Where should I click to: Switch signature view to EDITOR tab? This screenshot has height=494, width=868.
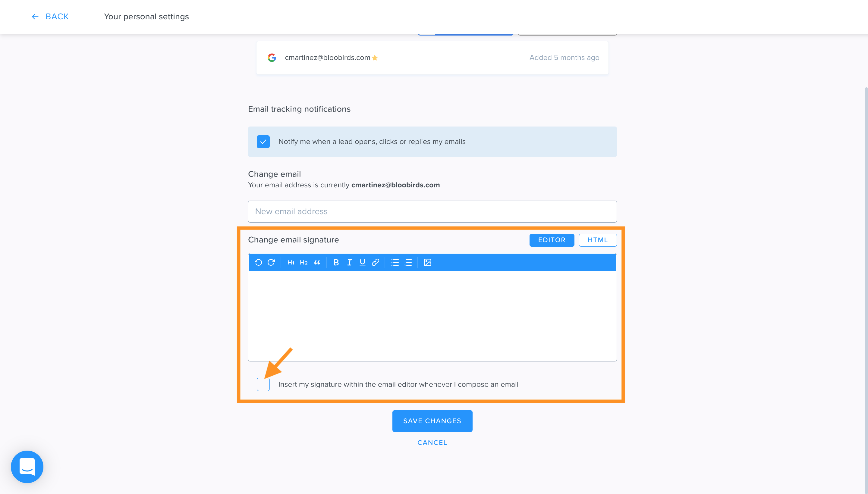[x=552, y=240]
